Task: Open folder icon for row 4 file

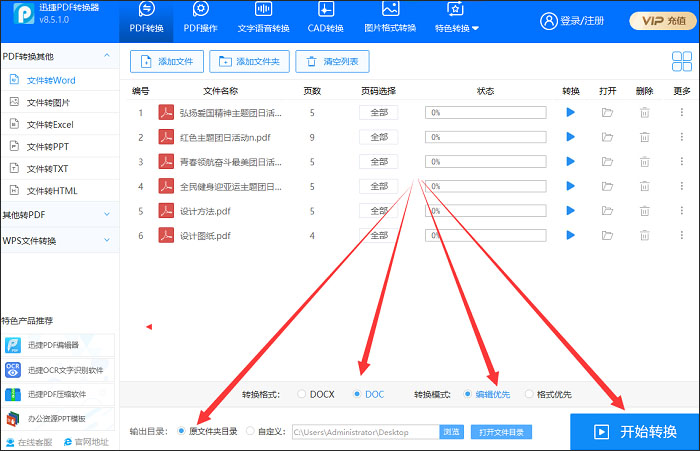Action: [x=607, y=186]
